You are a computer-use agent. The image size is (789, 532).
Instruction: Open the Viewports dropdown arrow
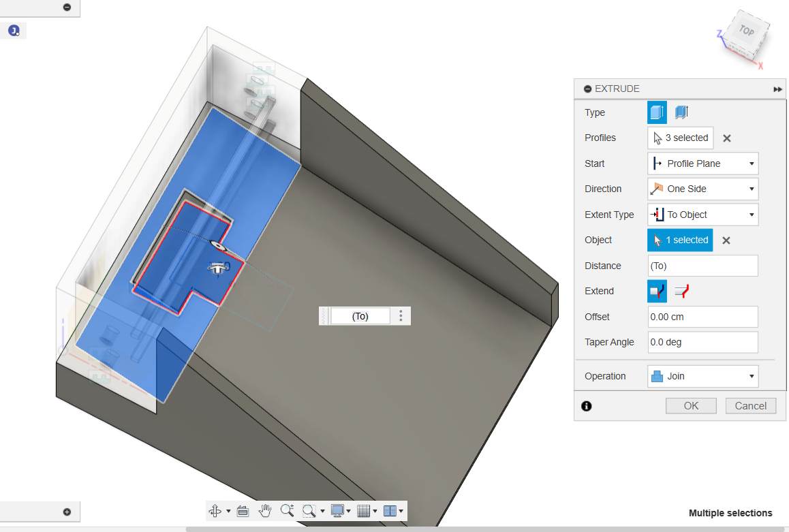401,512
